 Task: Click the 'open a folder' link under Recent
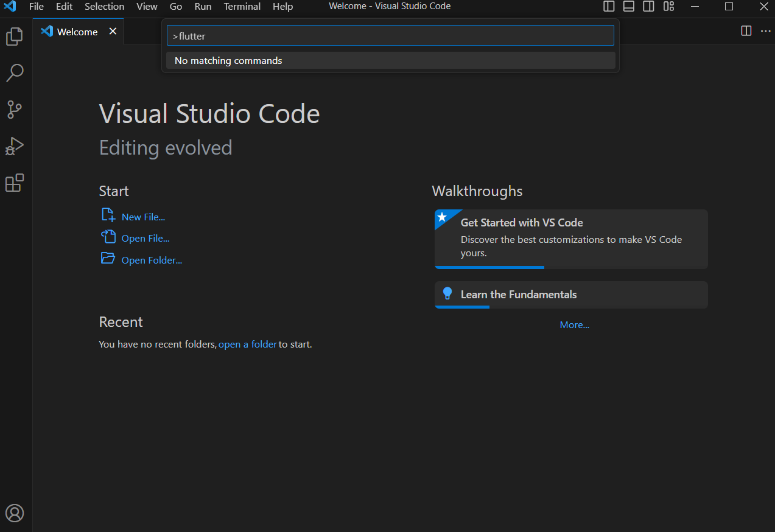[x=248, y=345]
